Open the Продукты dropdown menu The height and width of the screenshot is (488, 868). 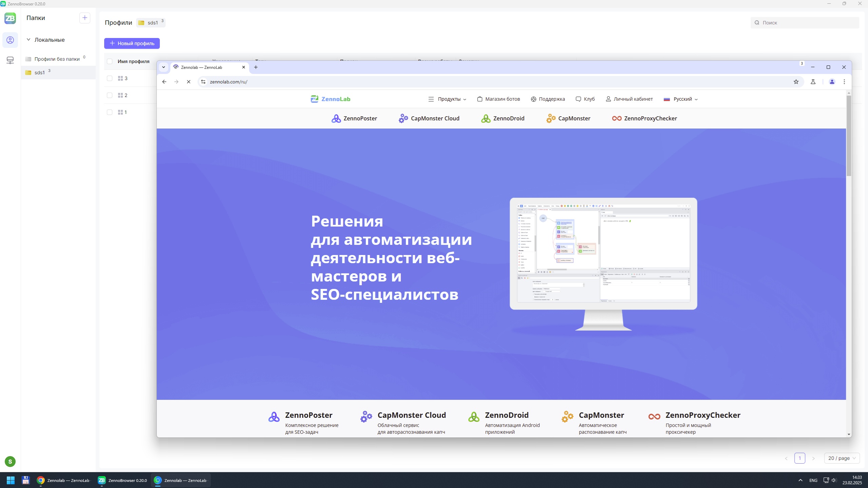point(447,99)
